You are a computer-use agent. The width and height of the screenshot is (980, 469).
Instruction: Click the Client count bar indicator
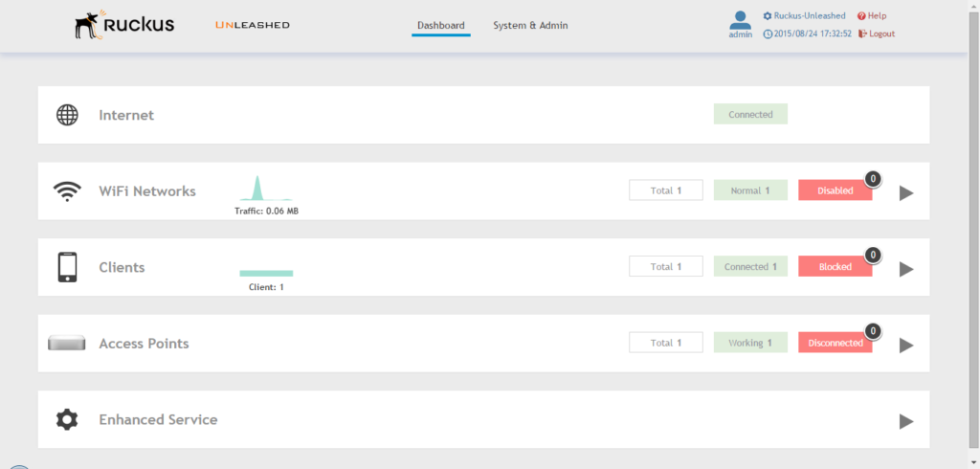[x=266, y=274]
